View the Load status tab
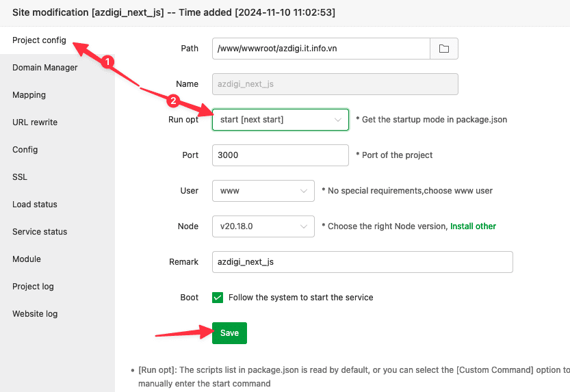Viewport: 570px width, 392px height. pyautogui.click(x=35, y=205)
